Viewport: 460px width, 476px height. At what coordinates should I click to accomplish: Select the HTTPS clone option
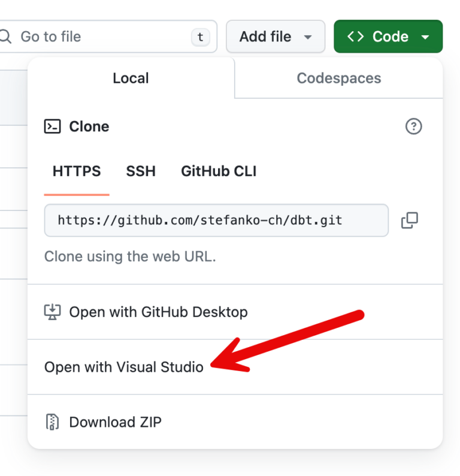coord(77,171)
